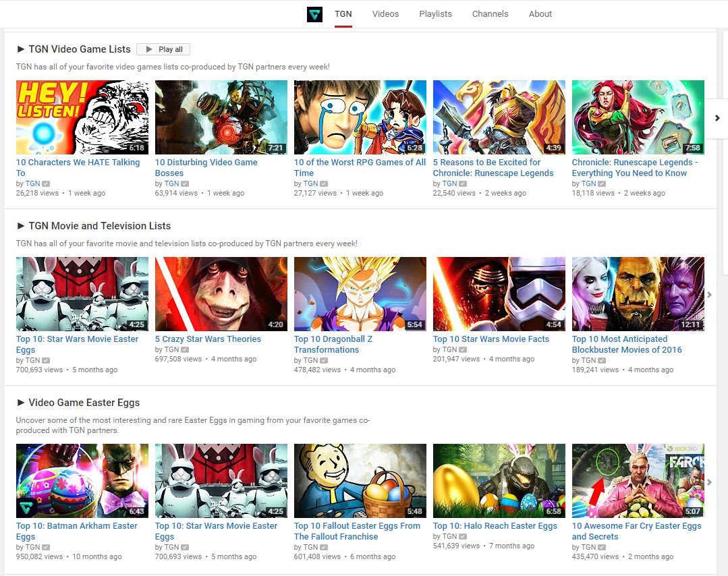Open Video Game Easter Eggs playlist title

pos(84,403)
